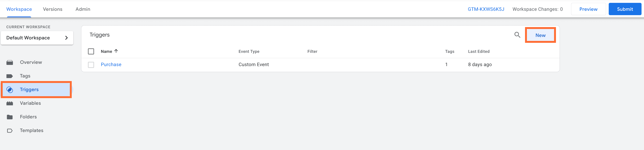The height and width of the screenshot is (150, 644).
Task: Click the Triggers panel heading
Action: (x=99, y=35)
